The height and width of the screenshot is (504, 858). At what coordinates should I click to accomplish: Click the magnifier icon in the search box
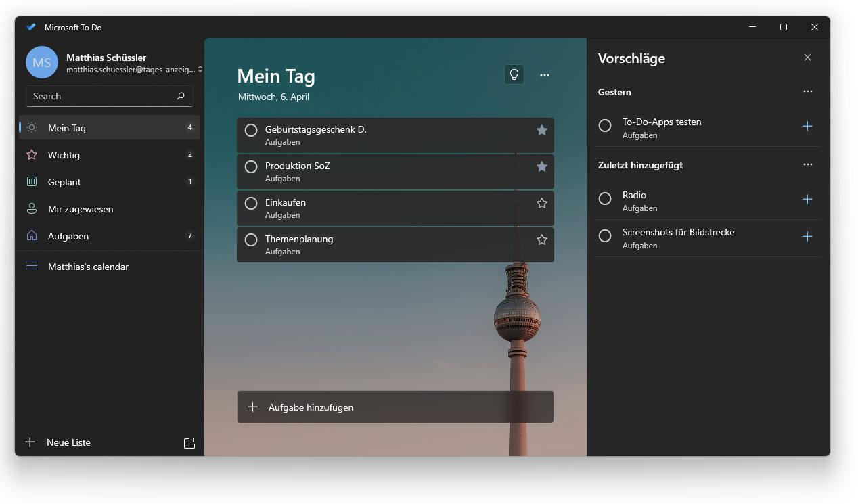coord(181,96)
